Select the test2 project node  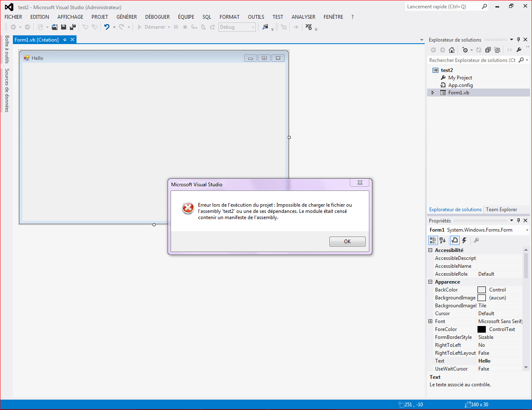[447, 70]
